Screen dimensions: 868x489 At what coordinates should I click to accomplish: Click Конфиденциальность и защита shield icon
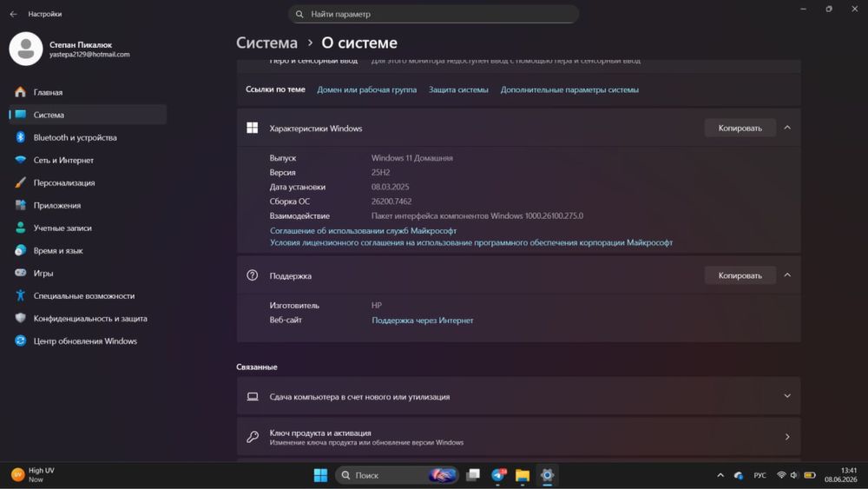(x=21, y=319)
